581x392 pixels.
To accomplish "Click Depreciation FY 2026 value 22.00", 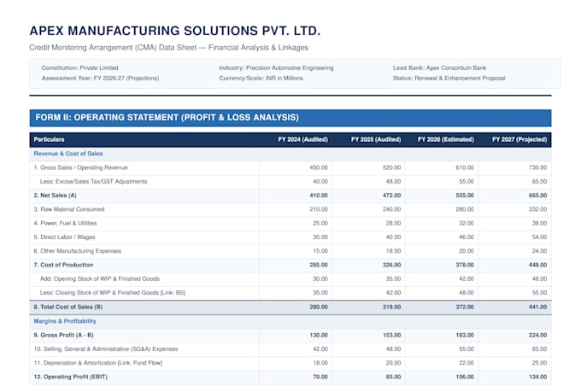I will 467,363.
